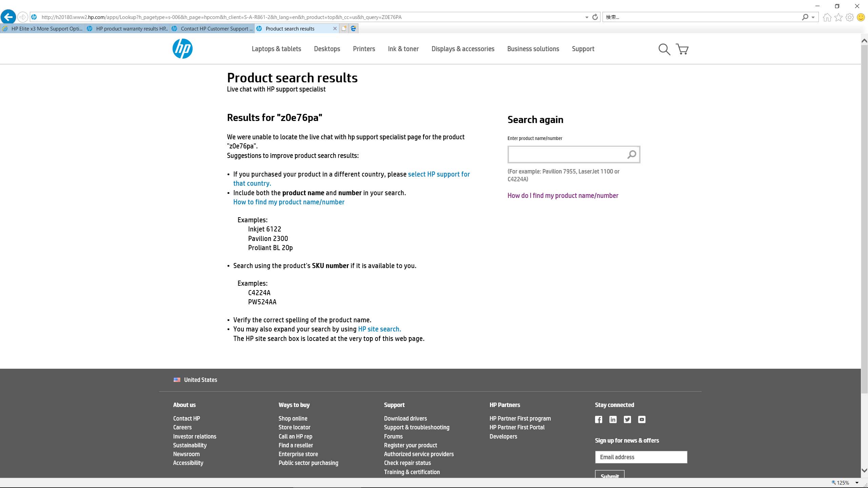Viewport: 868px width, 488px height.
Task: Open Support menu in header
Action: tap(583, 49)
